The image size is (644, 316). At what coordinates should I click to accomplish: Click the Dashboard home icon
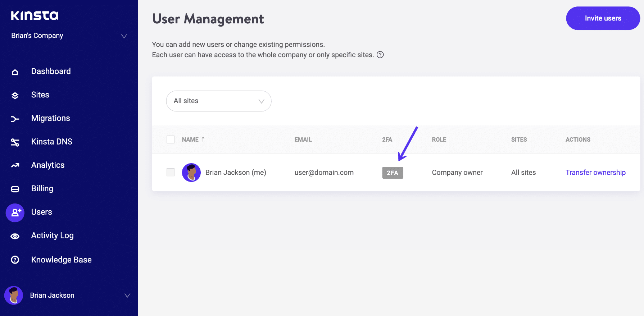point(15,72)
